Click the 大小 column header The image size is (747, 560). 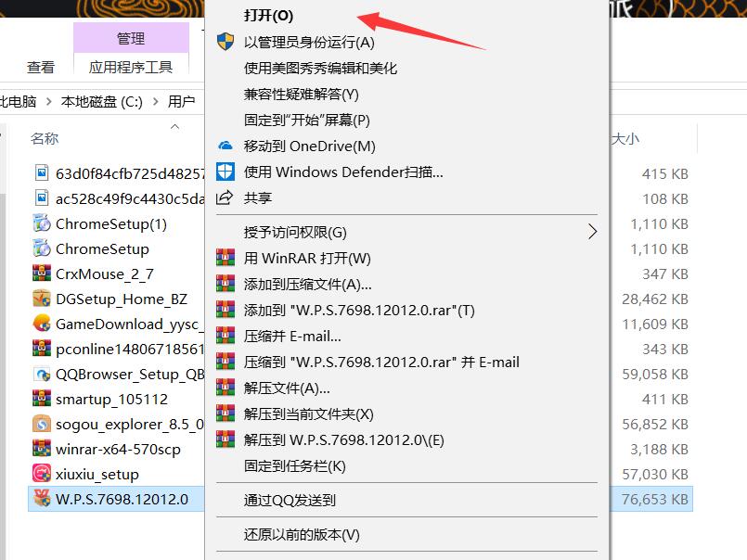pyautogui.click(x=625, y=138)
